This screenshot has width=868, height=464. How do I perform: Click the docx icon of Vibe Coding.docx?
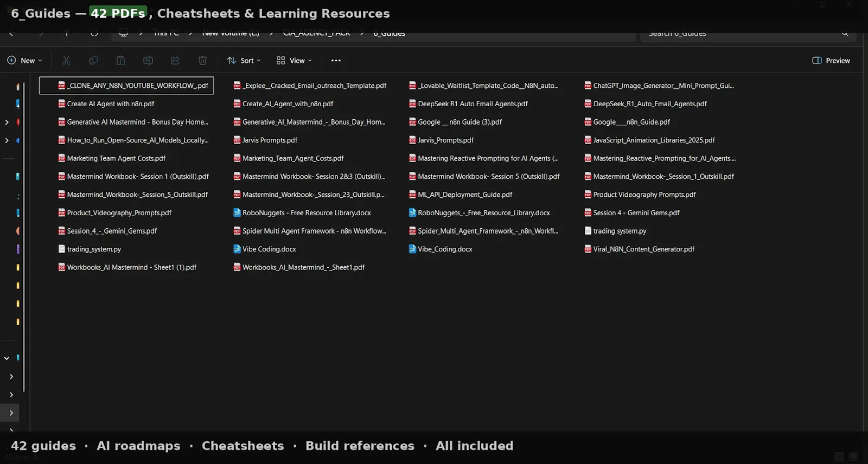coord(237,249)
